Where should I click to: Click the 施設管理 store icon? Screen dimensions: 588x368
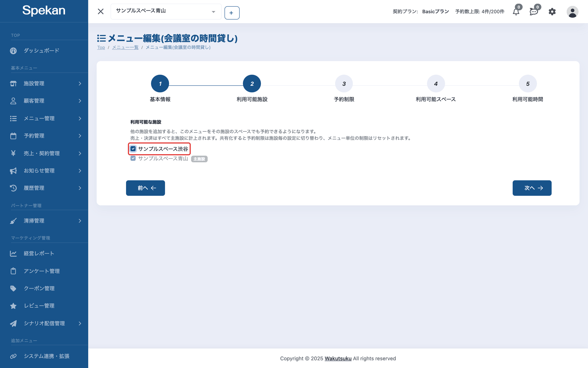coord(13,84)
